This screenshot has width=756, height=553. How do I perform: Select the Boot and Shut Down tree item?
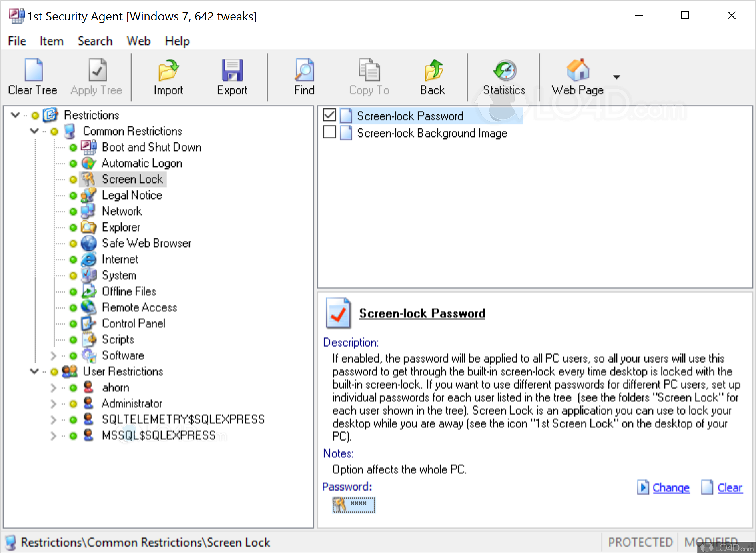pyautogui.click(x=152, y=147)
